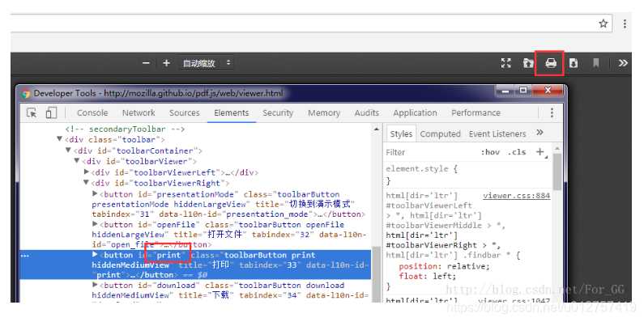Click the element.style rule block
This screenshot has height=322, width=644.
click(421, 175)
